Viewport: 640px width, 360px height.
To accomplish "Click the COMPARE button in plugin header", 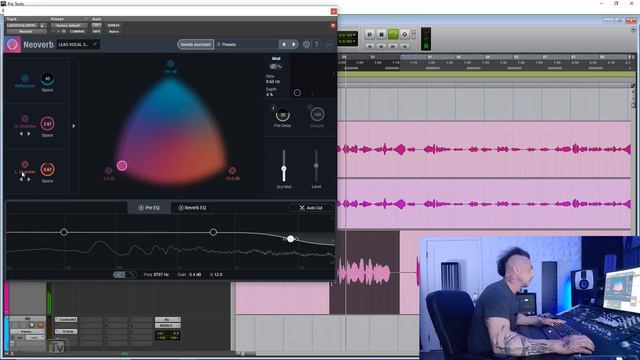I will [x=77, y=31].
